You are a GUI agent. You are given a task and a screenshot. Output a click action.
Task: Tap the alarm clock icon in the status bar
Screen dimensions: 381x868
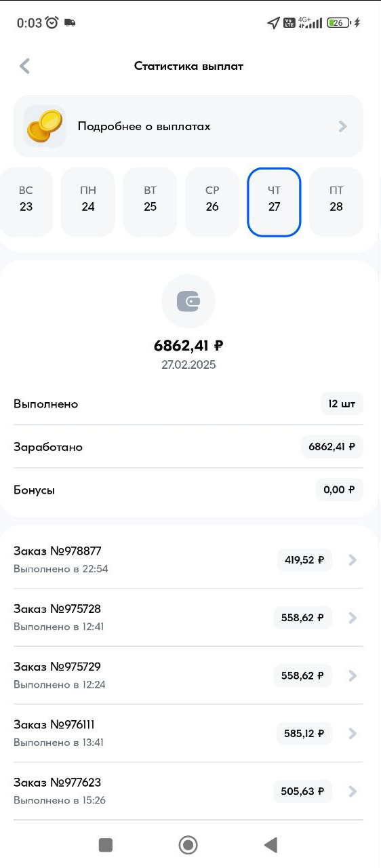tap(52, 22)
